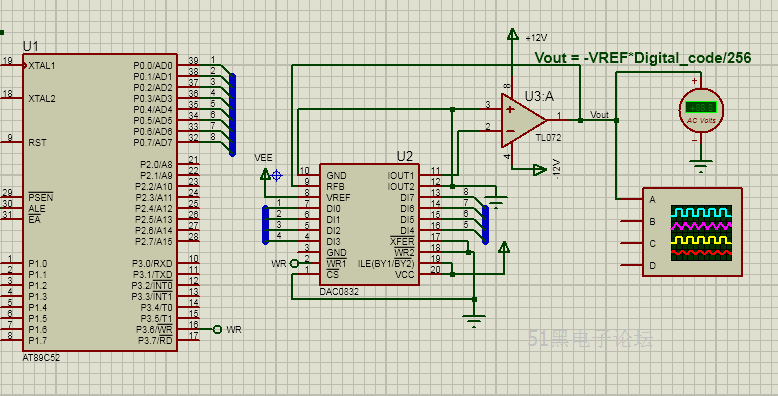Select the blue bus left of DI0-DI3
778x396 pixels.
(x=265, y=224)
